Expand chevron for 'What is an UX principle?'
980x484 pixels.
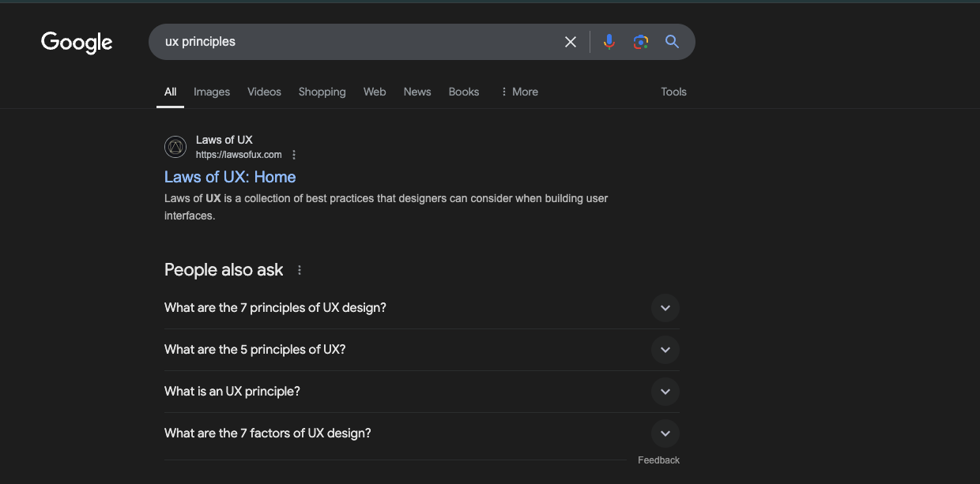pos(665,392)
